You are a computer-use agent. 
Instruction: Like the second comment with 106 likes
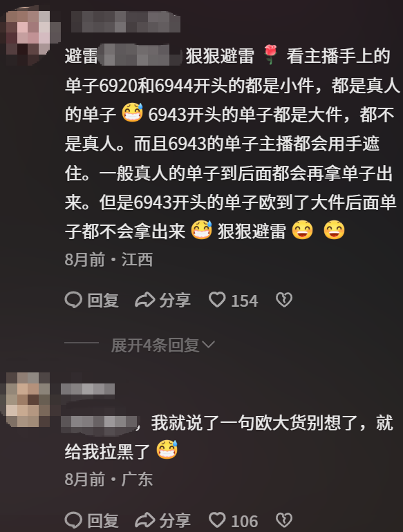click(217, 520)
